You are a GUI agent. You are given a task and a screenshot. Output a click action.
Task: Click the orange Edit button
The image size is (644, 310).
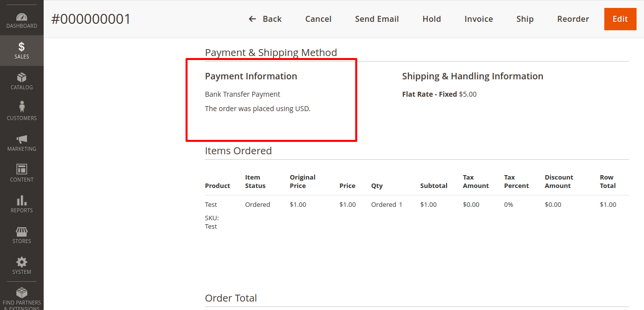620,19
